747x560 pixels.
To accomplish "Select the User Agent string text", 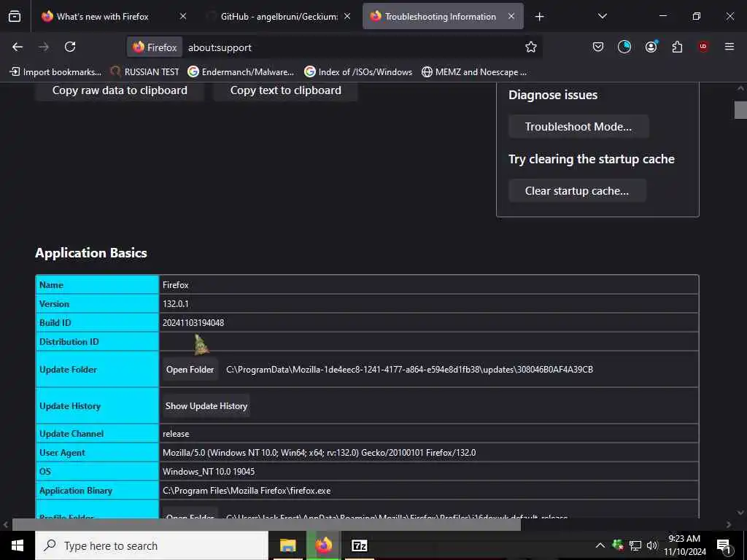I will click(320, 453).
